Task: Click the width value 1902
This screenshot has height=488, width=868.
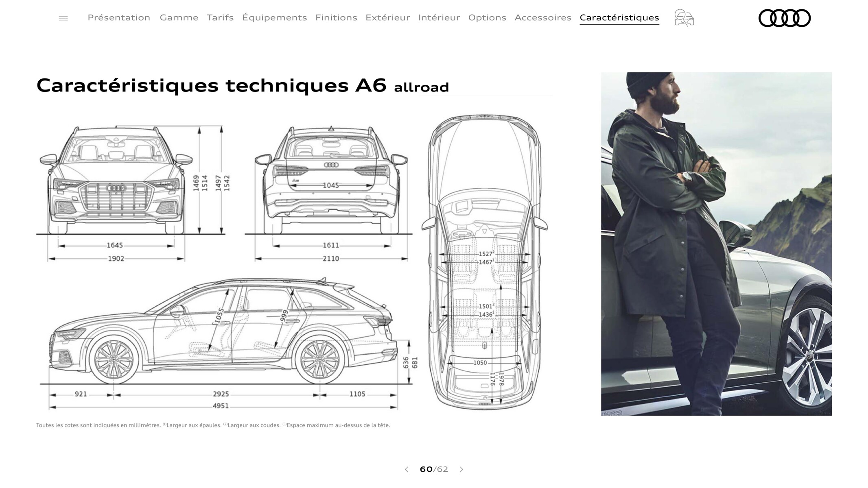Action: point(116,258)
